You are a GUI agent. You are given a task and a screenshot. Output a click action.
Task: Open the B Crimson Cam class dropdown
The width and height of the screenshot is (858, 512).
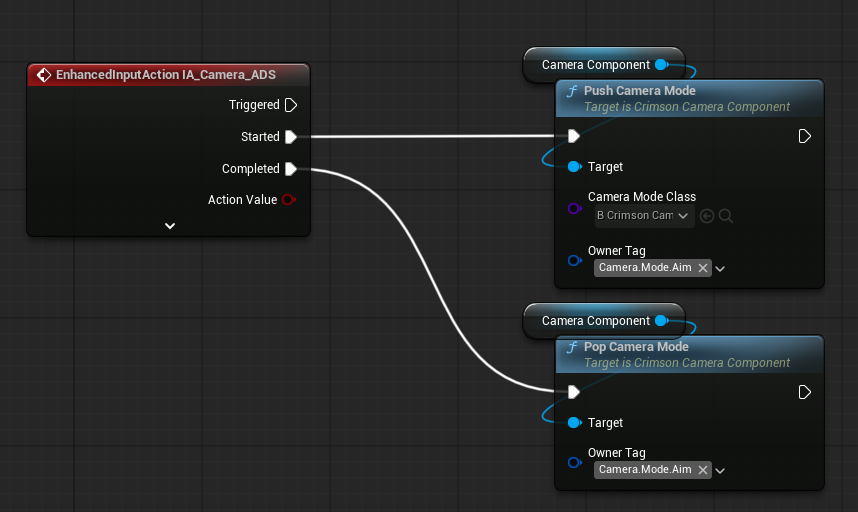point(644,216)
